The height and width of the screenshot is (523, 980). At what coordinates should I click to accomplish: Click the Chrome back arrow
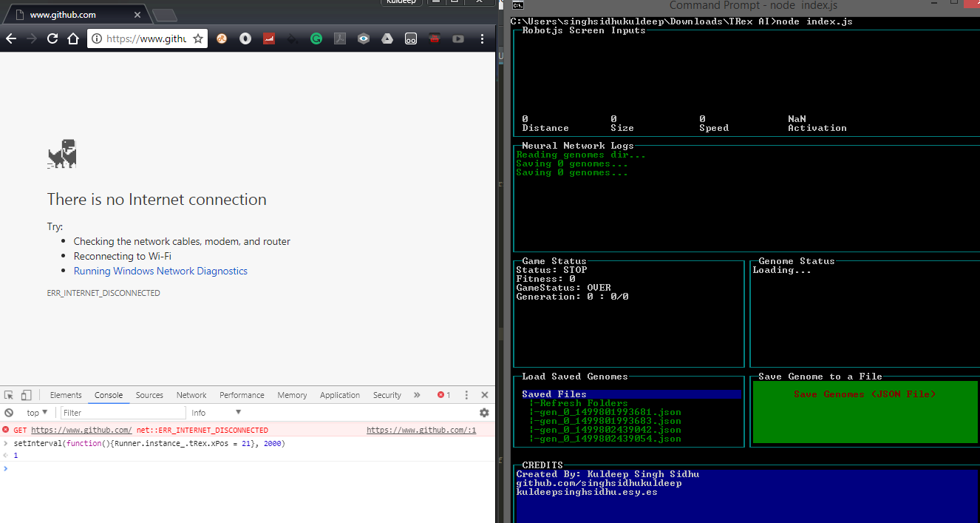click(x=11, y=38)
